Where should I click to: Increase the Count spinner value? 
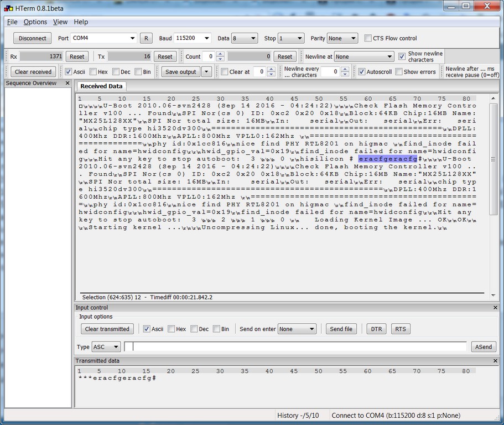tap(220, 54)
